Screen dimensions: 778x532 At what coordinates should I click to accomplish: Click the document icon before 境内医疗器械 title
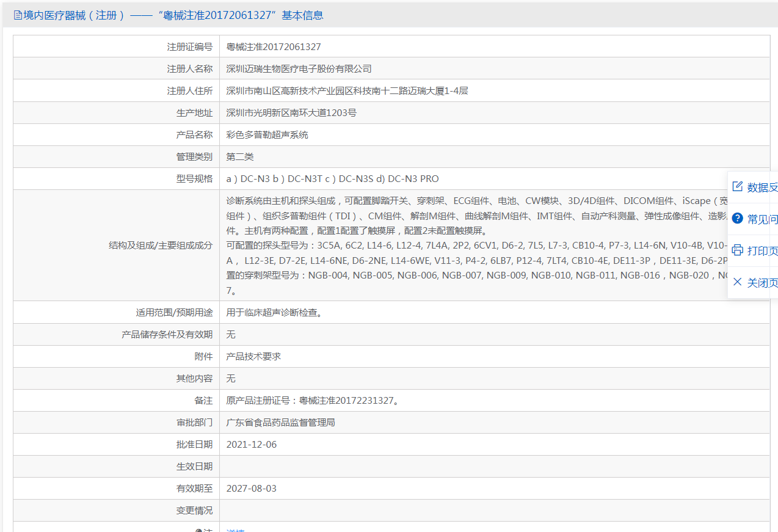[x=18, y=15]
